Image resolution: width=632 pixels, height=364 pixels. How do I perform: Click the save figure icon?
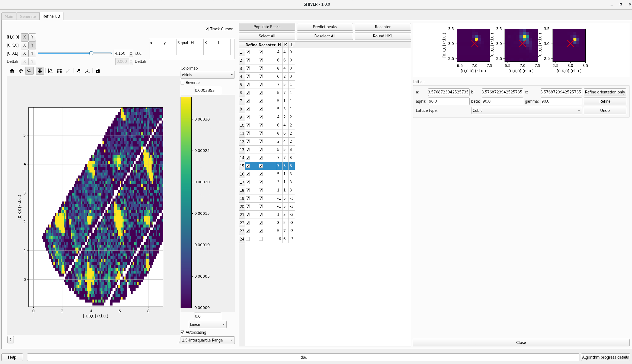(98, 71)
